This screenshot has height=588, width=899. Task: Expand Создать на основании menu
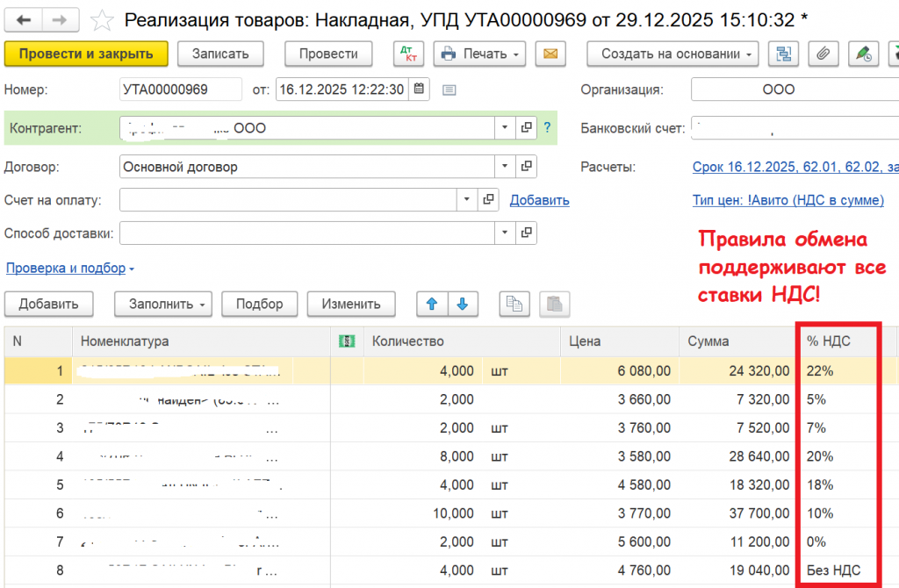pos(672,54)
